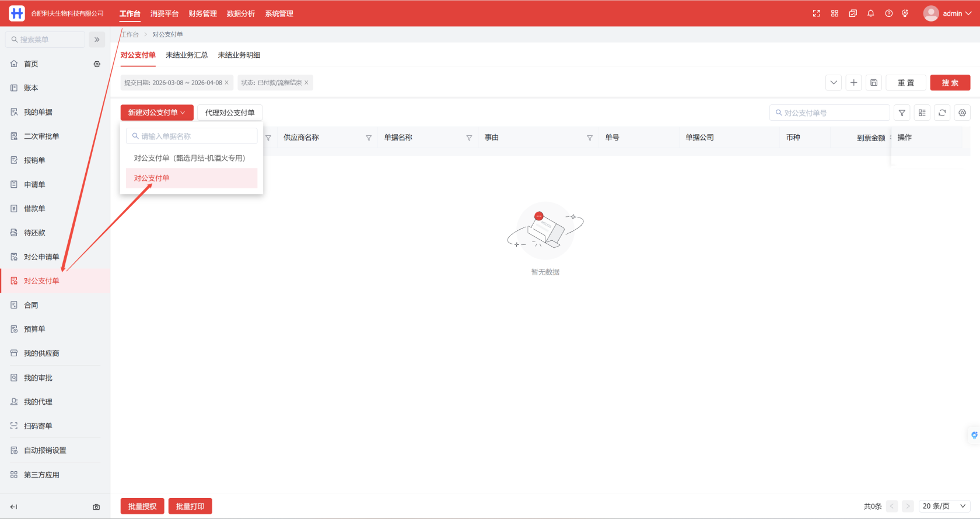Open 我的审批 in the sidebar

(x=38, y=378)
